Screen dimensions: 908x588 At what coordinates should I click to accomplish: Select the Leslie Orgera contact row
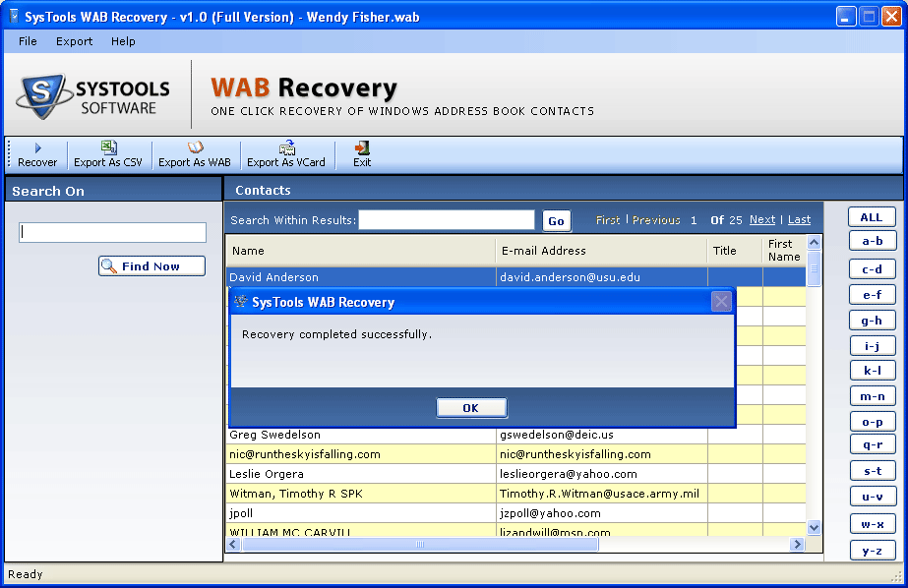point(360,474)
